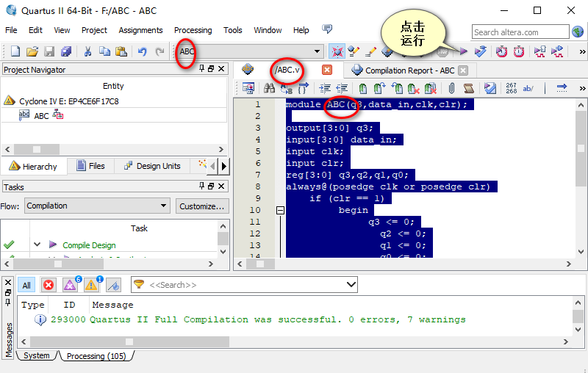Click the Save All icon

click(x=66, y=51)
